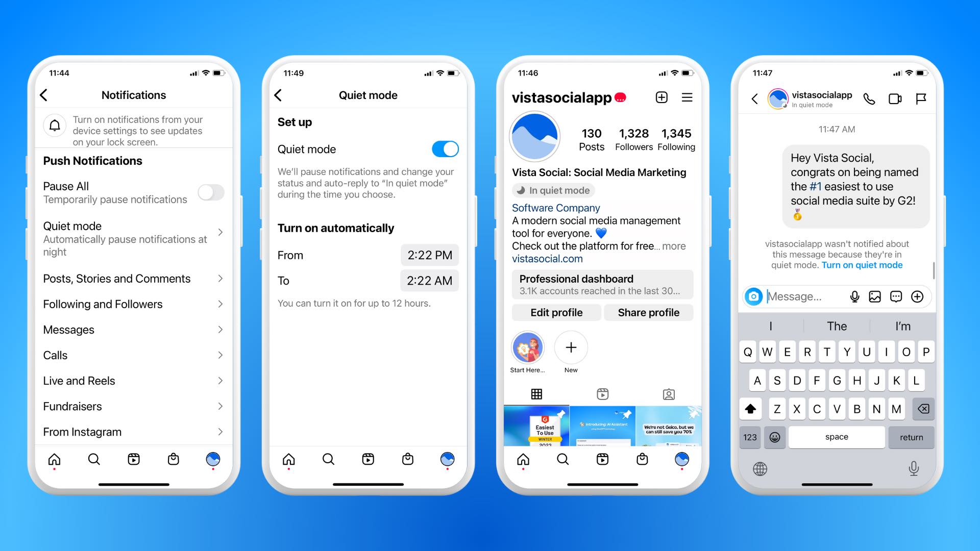
Task: Tap the image attachment icon in message bar
Action: click(875, 297)
